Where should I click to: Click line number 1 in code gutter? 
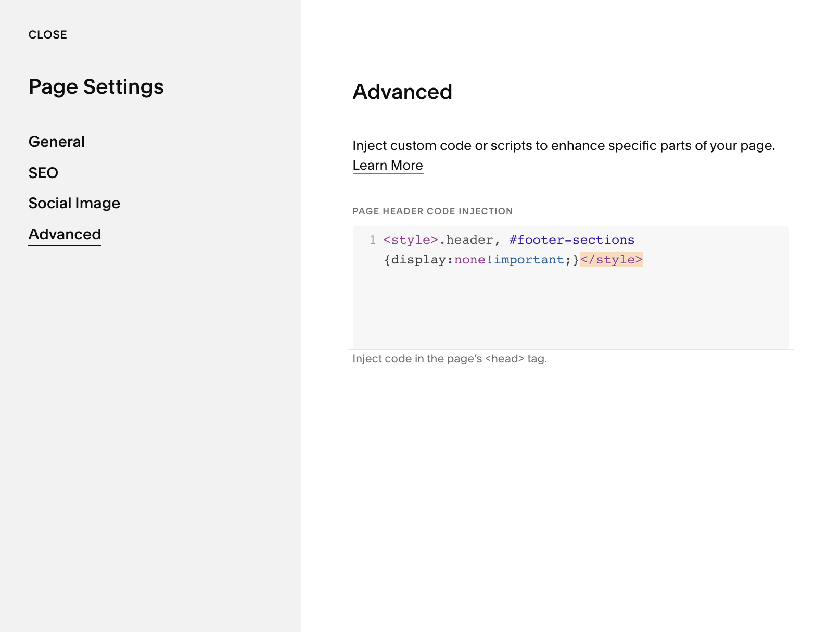[373, 239]
